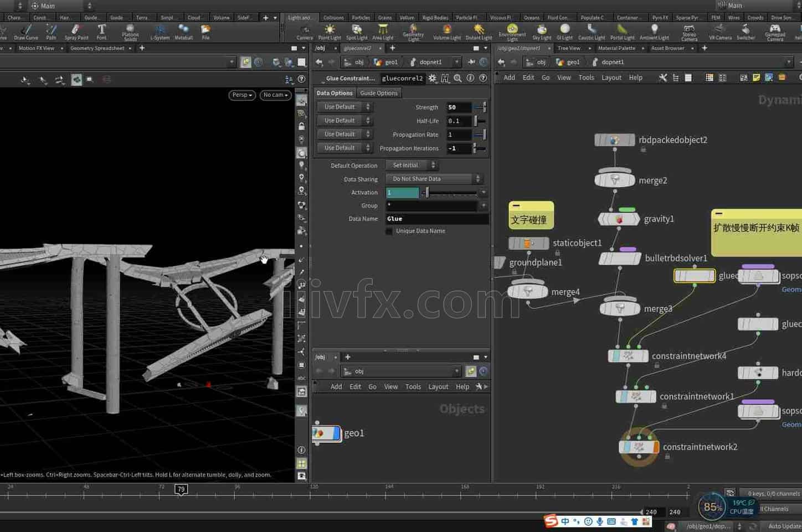This screenshot has height=532, width=802.
Task: Click the Data Name field containing Glue
Action: (437, 219)
